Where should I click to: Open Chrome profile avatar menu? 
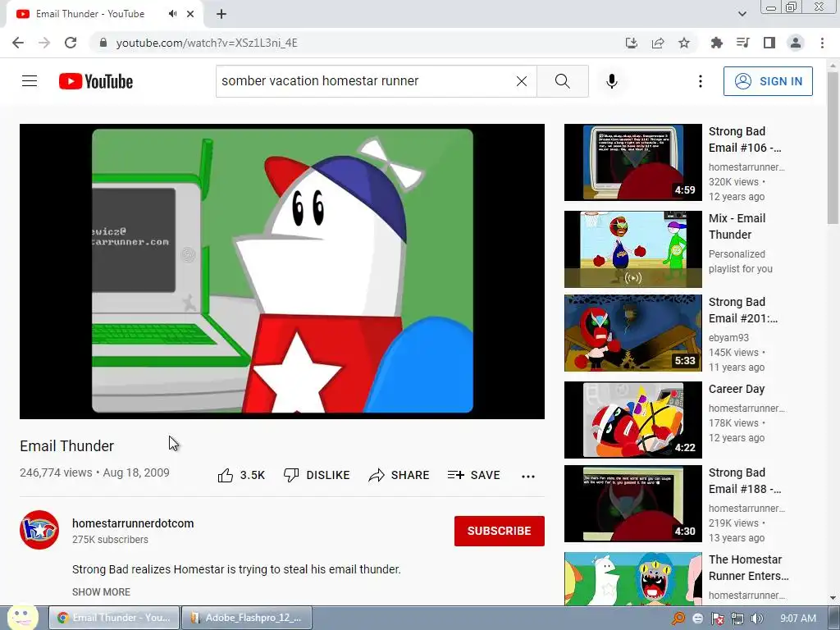(x=796, y=43)
